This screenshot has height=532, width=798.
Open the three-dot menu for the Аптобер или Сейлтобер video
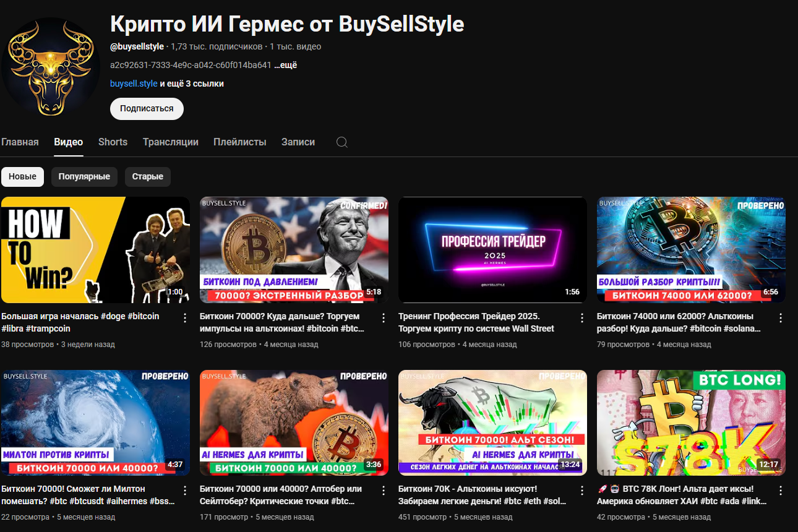pos(383,491)
